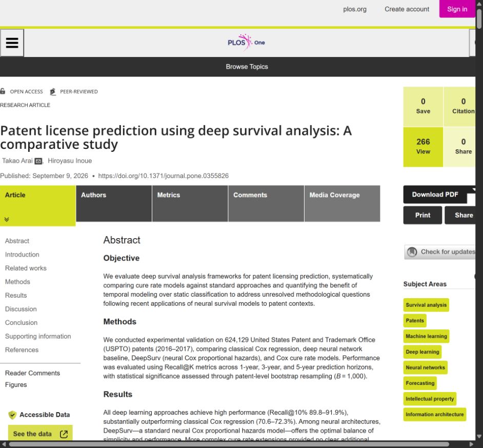Click the corresponding author envelope icon
Screen dimensions: 483x448
point(38,161)
